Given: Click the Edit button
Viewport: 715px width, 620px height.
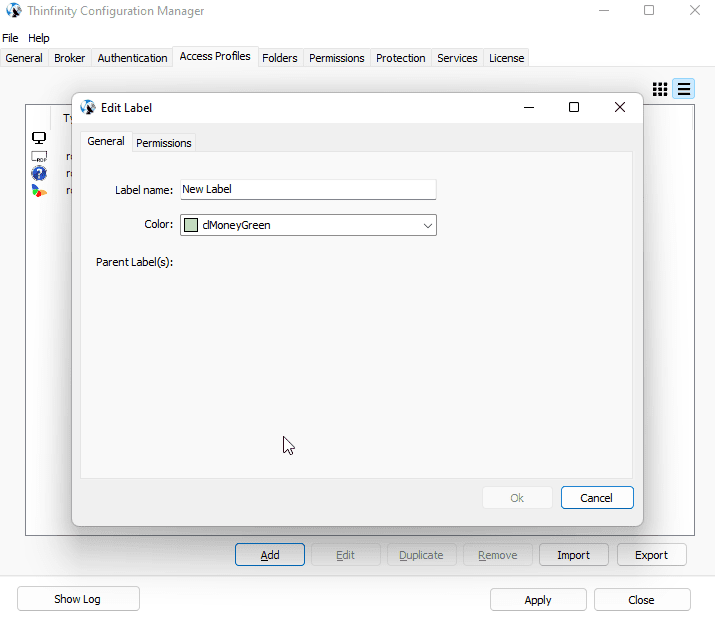Looking at the screenshot, I should coord(346,555).
